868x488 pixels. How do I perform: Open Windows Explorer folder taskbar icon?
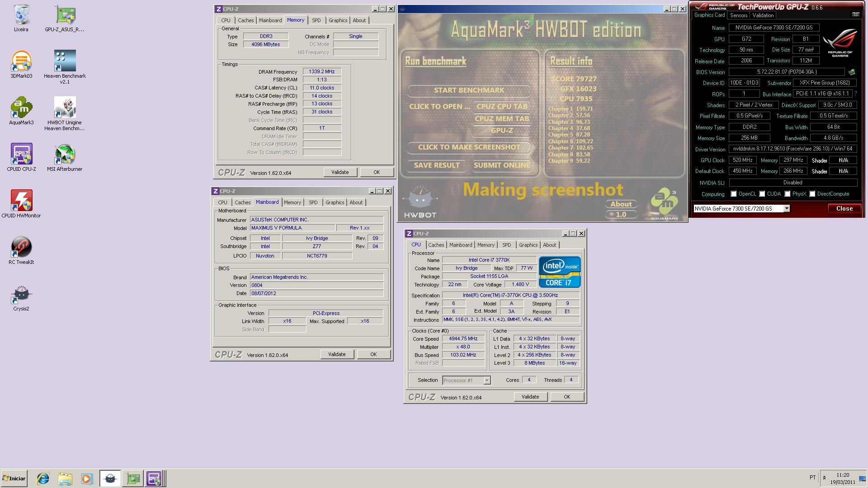[x=65, y=479]
